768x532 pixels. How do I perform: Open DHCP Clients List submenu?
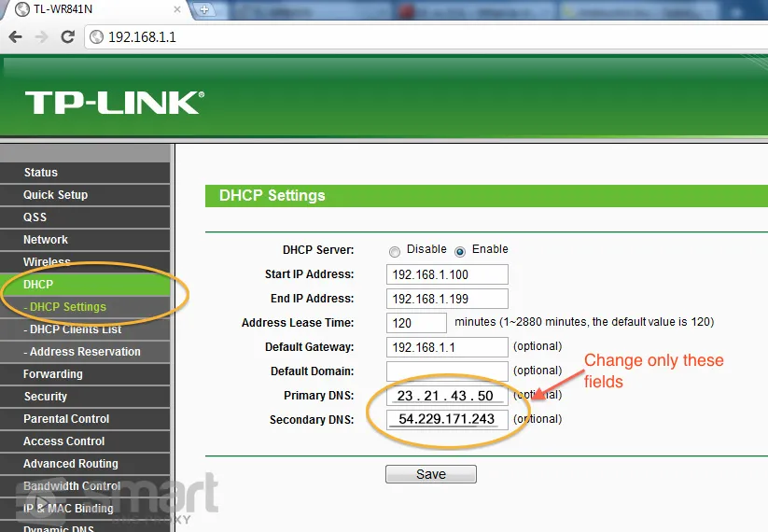click(x=73, y=329)
